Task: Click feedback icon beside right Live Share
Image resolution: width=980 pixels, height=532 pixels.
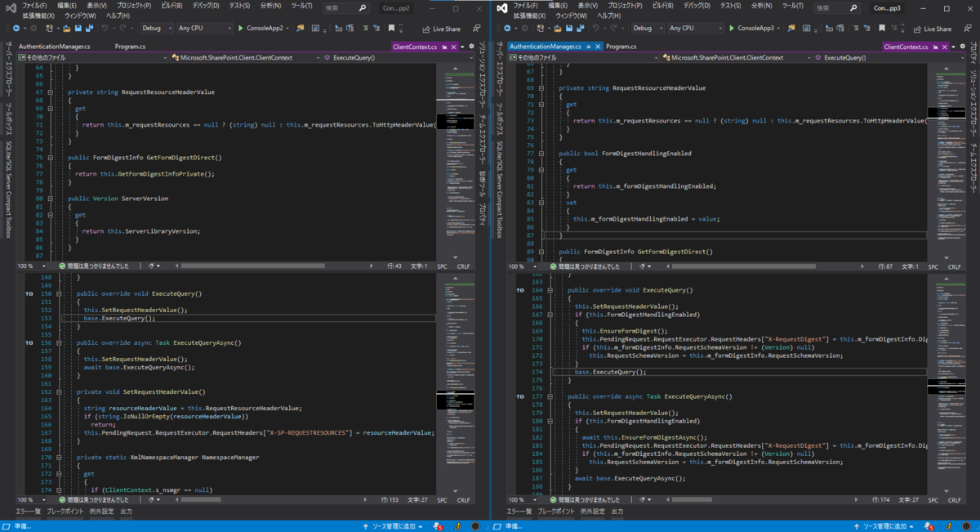Action: pyautogui.click(x=967, y=29)
